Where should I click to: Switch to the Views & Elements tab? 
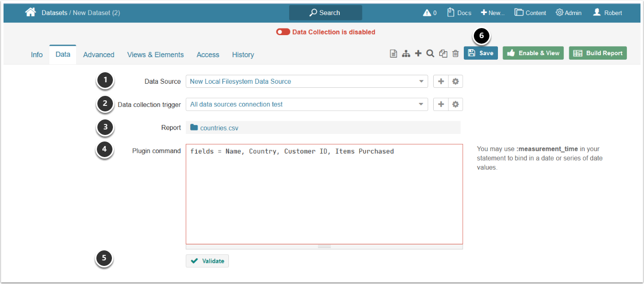point(156,55)
